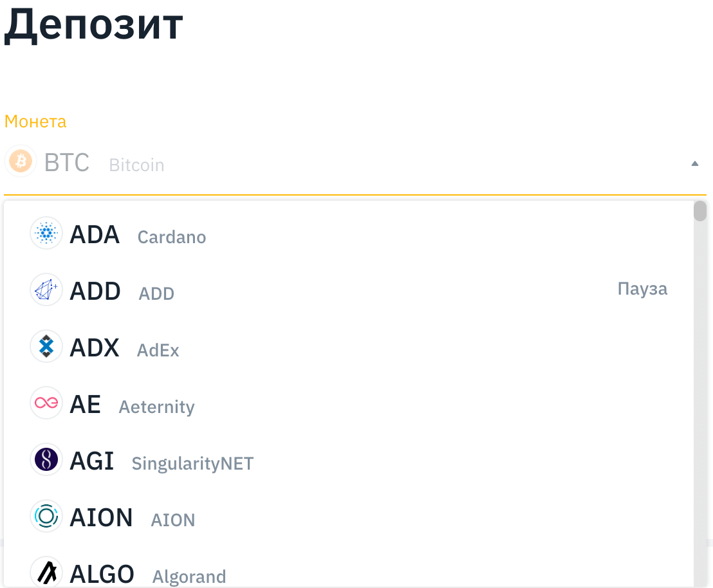Click the Пауза status on ADD row
The height and width of the screenshot is (588, 713).
pyautogui.click(x=642, y=289)
